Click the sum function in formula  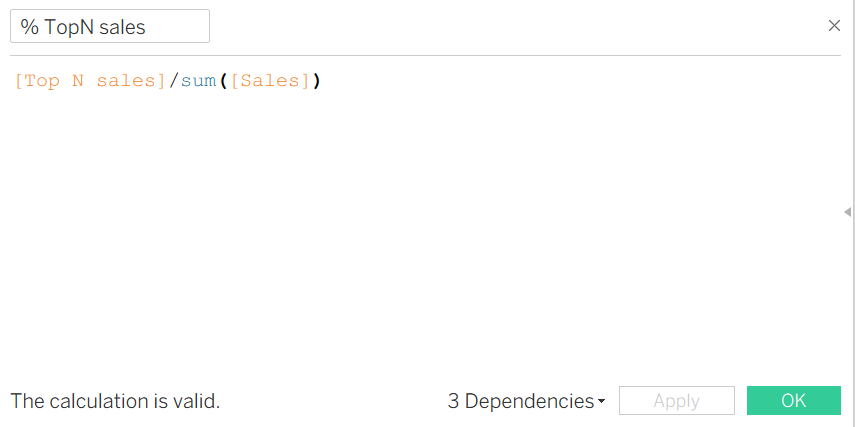tap(198, 81)
